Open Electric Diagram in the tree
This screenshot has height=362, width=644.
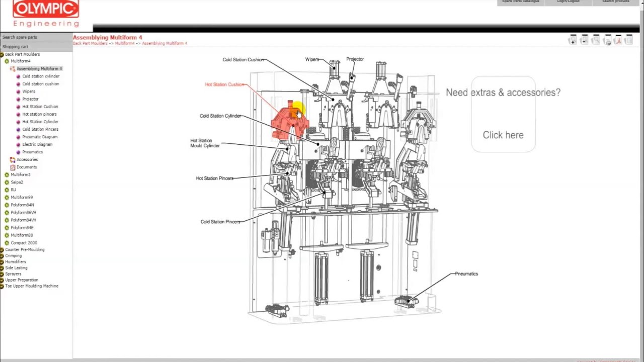(37, 144)
